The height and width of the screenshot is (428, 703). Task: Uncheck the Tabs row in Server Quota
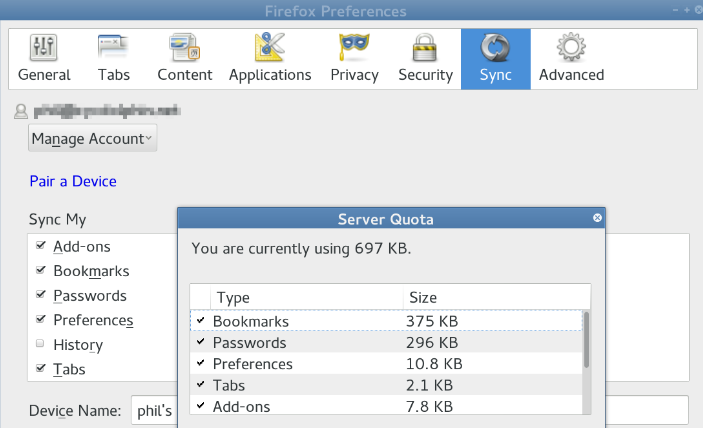[200, 384]
